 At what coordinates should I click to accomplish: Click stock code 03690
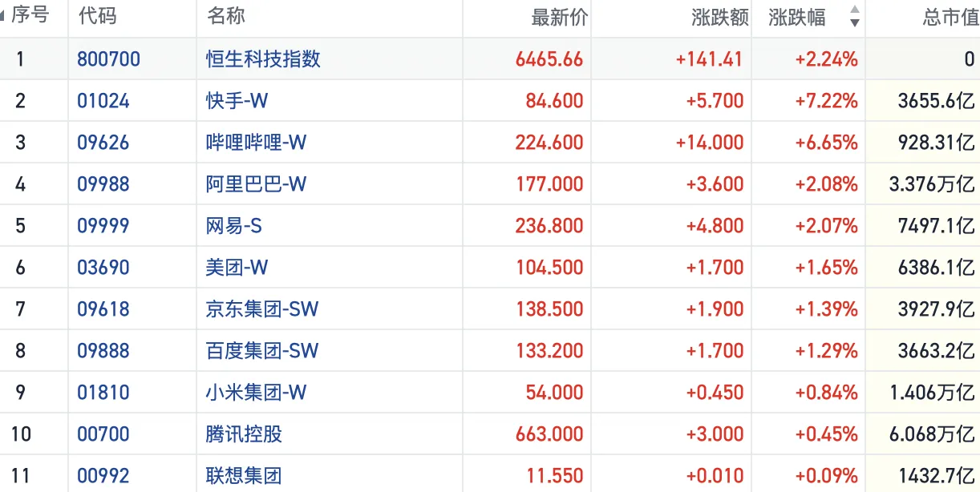point(103,268)
